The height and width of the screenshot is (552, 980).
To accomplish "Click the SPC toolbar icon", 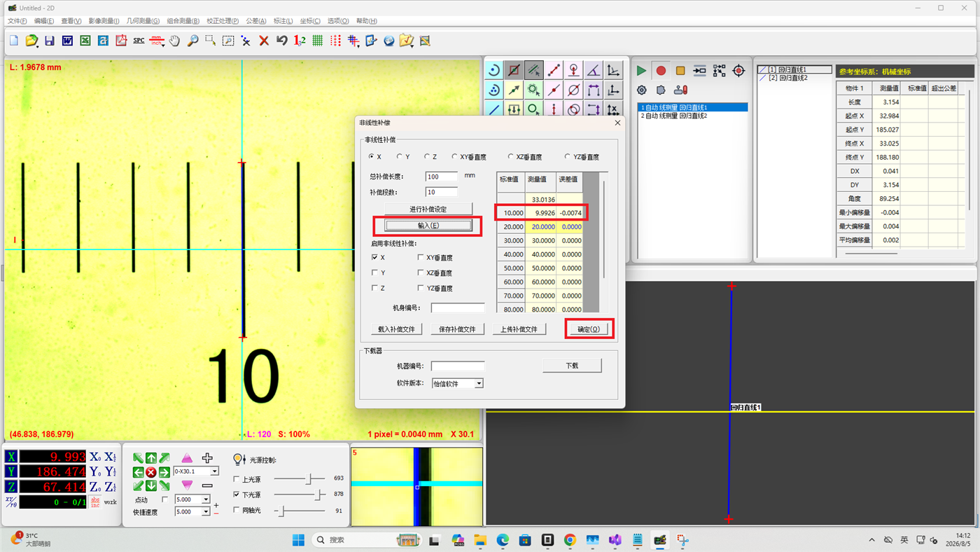I will point(139,41).
